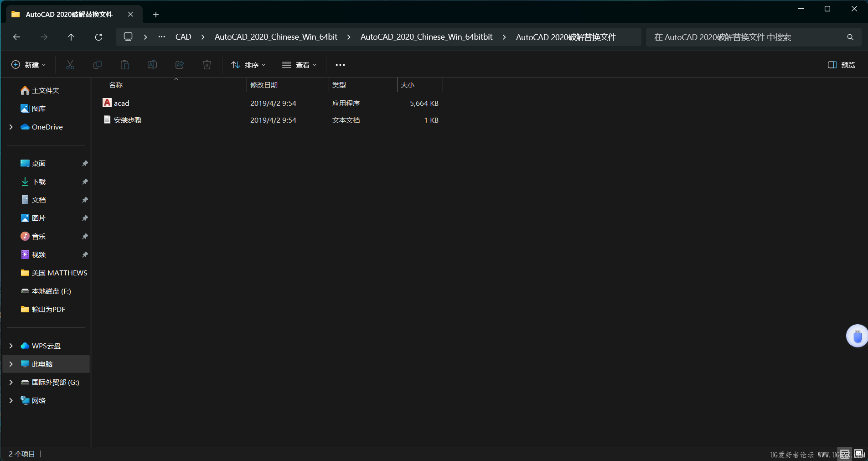This screenshot has height=461, width=868.
Task: Click the Paste clipboard icon
Action: [125, 65]
